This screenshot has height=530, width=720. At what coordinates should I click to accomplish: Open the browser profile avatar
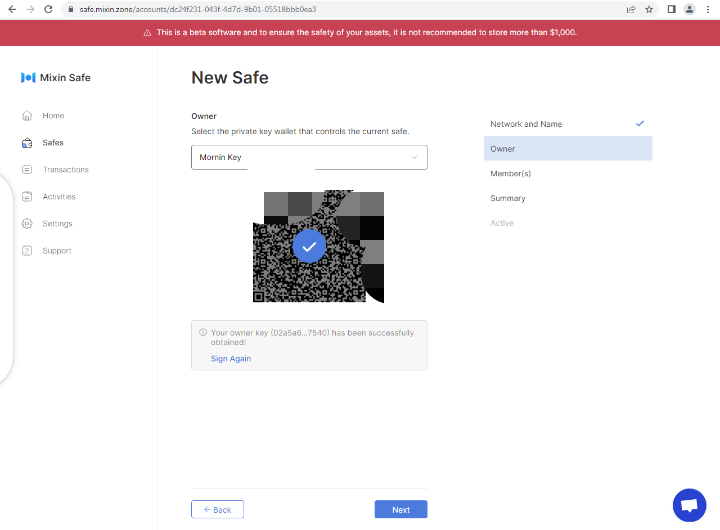click(x=689, y=9)
